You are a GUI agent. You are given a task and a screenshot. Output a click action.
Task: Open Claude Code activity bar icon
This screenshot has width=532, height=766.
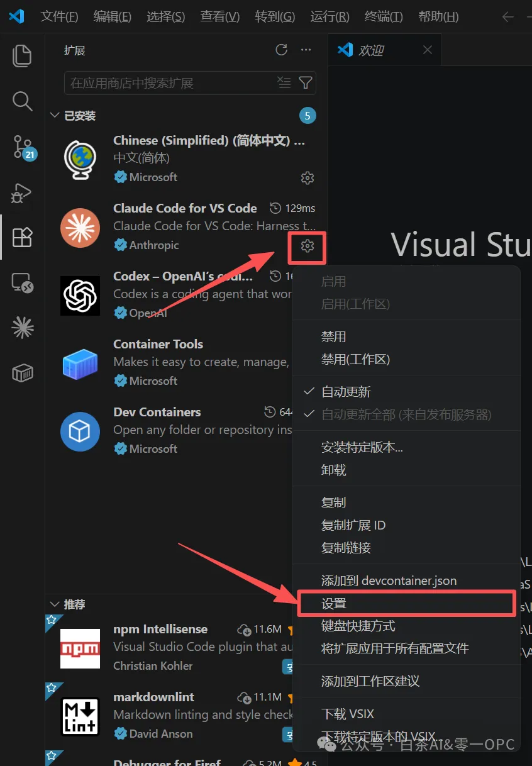click(22, 328)
